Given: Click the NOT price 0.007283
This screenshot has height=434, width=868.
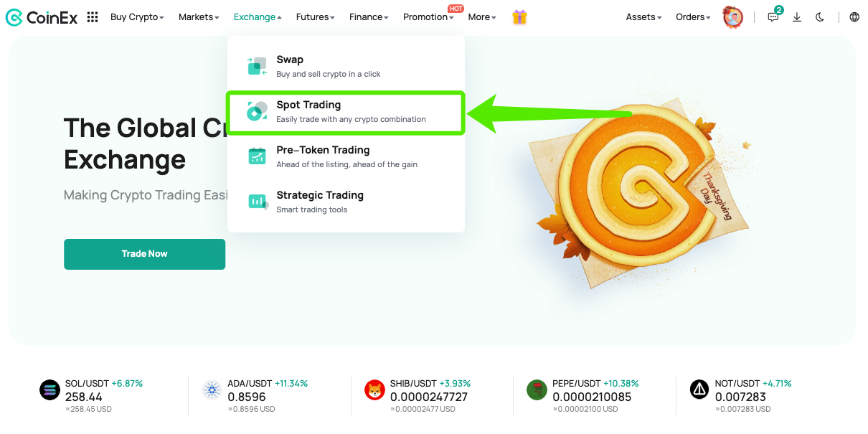Looking at the screenshot, I should click(740, 397).
